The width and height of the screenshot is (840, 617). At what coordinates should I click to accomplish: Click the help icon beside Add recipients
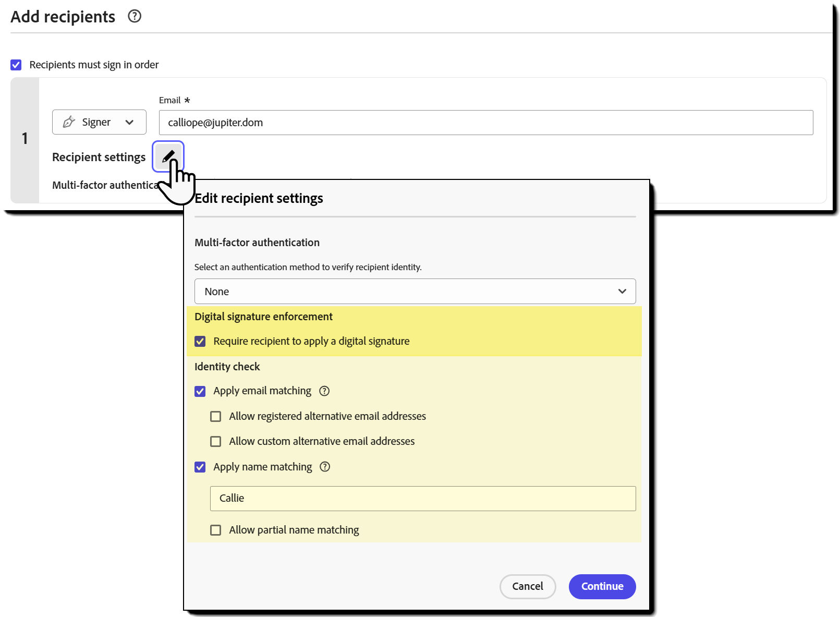click(x=134, y=16)
